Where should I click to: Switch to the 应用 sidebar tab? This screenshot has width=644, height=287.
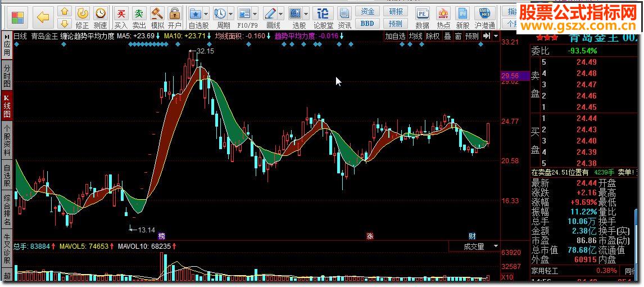(7, 46)
